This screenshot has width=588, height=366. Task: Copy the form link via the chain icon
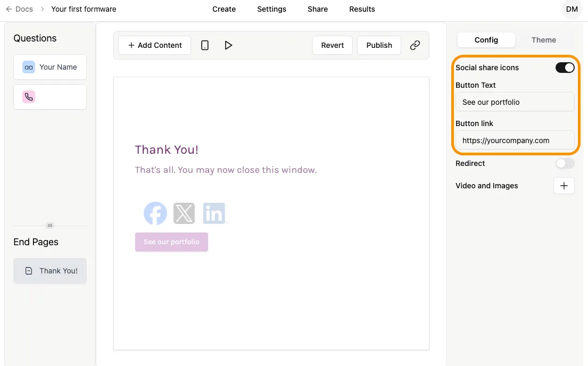point(415,45)
